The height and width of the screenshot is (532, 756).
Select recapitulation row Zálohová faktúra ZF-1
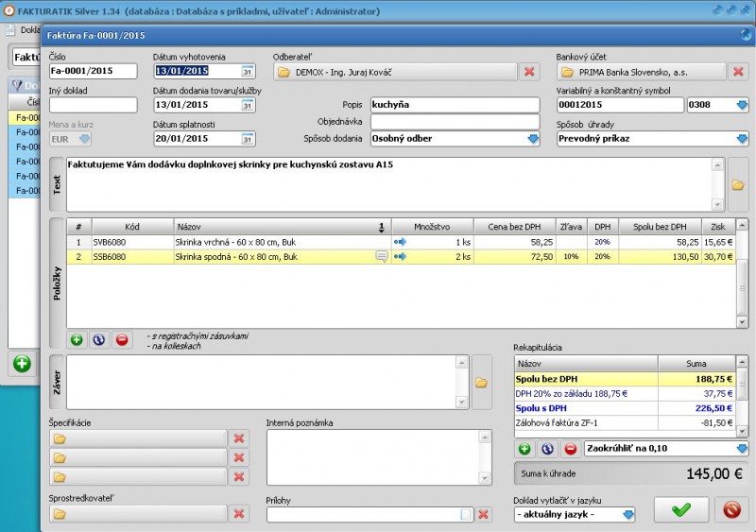pos(625,422)
